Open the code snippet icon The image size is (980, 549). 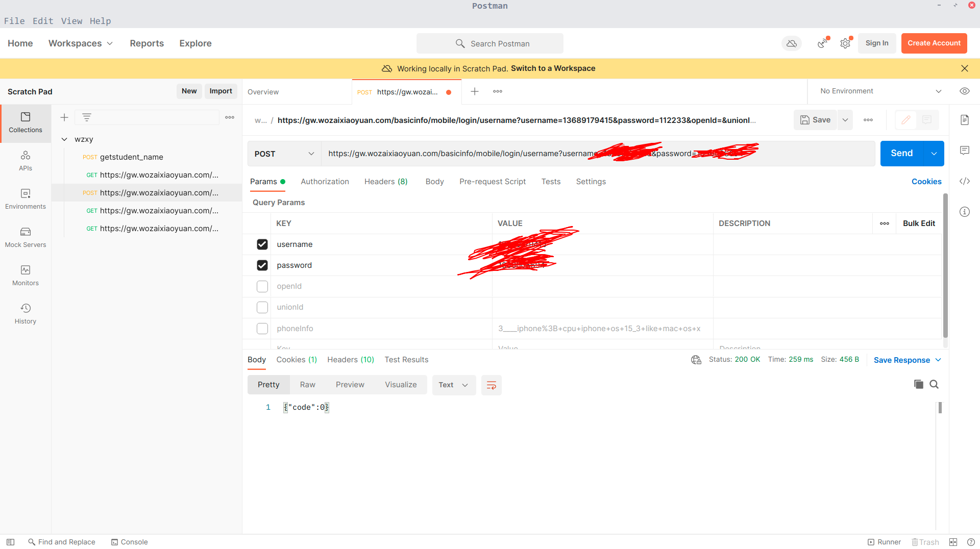964,181
